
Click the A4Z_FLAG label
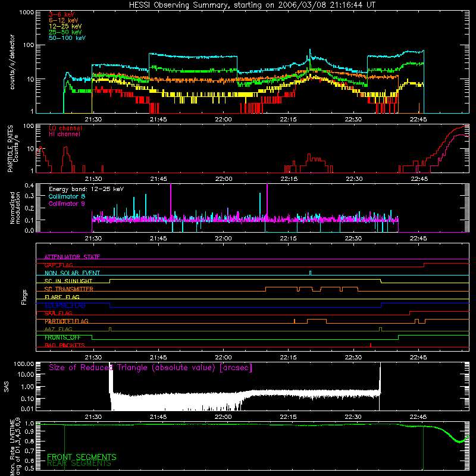(58, 329)
